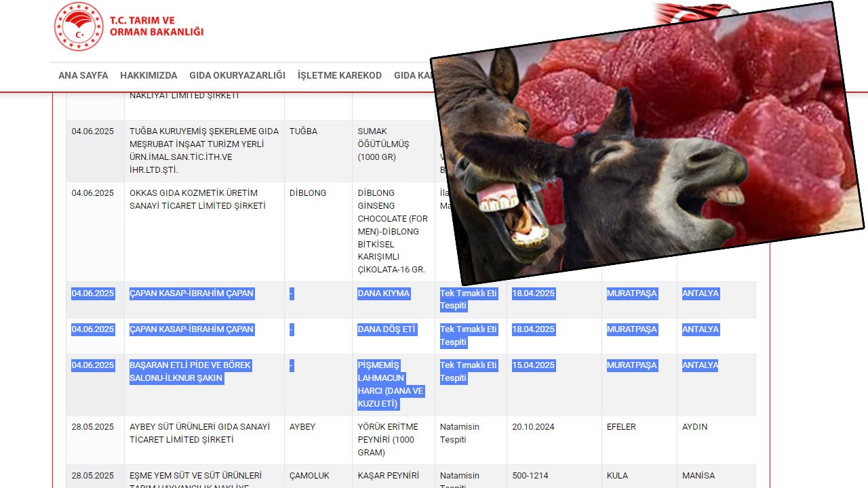The image size is (868, 488).
Task: Click the ÇAPAN KASAP cell in the DANA KIYMA row
Action: tap(204, 300)
